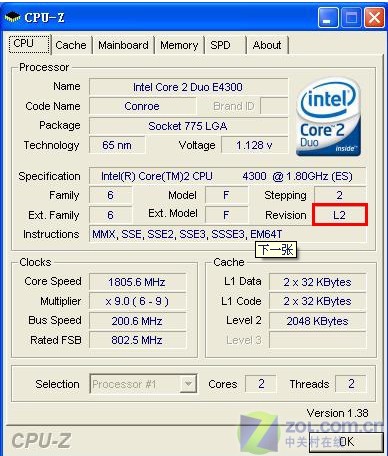This screenshot has width=388, height=456.
Task: Click the 下一张 tooltip
Action: [x=276, y=249]
